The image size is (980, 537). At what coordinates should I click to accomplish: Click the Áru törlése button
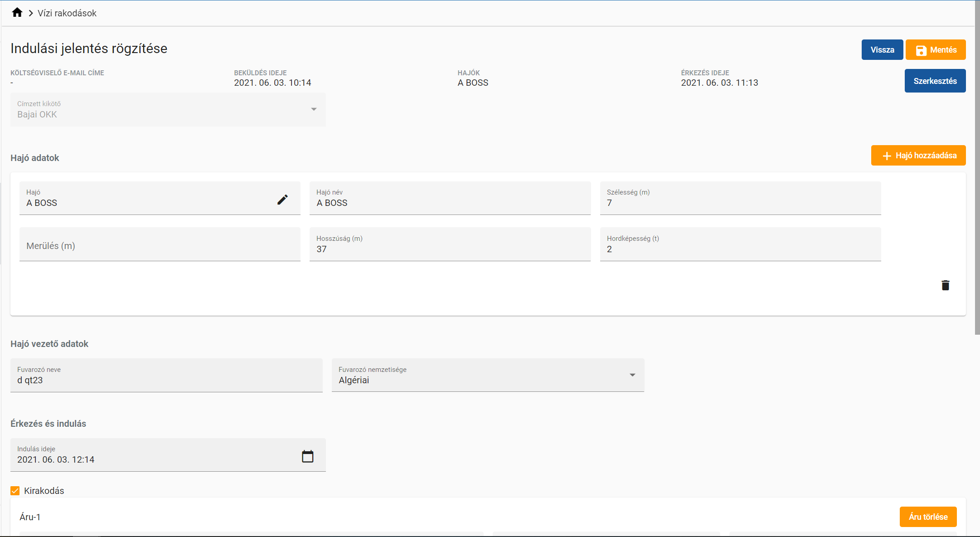927,517
